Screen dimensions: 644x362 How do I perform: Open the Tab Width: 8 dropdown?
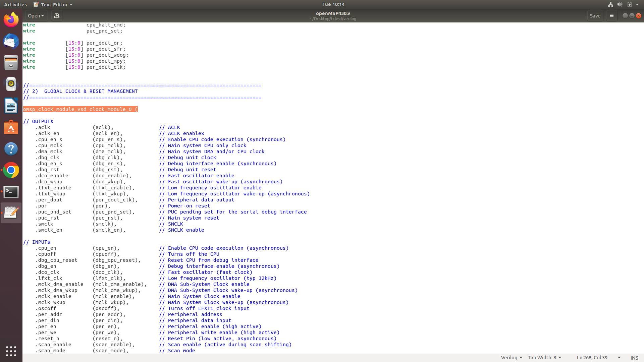(x=544, y=357)
